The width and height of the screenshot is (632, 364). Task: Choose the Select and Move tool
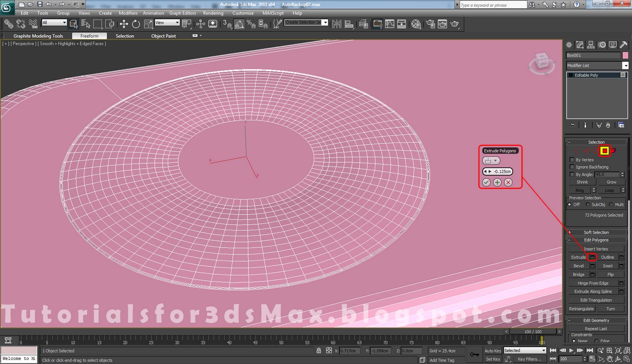coord(124,24)
